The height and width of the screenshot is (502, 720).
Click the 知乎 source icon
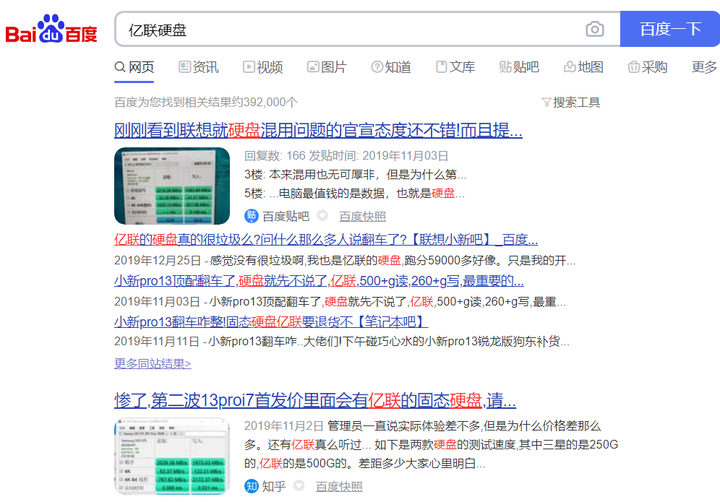click(x=251, y=486)
